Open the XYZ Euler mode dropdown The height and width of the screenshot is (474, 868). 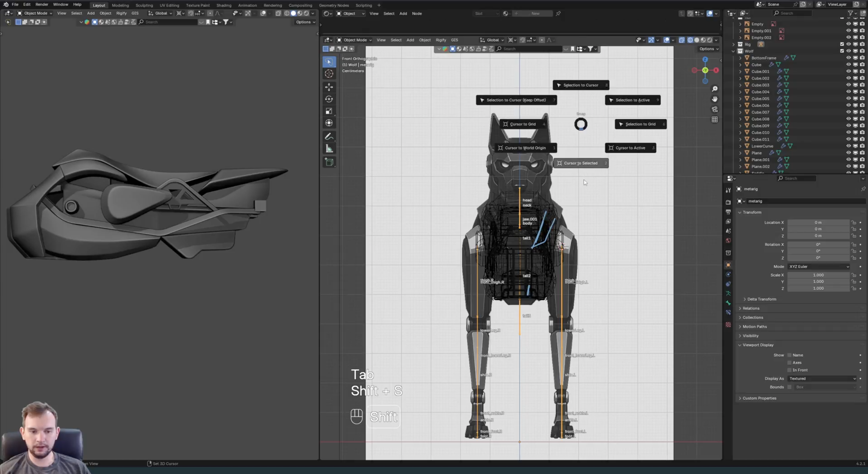click(819, 267)
